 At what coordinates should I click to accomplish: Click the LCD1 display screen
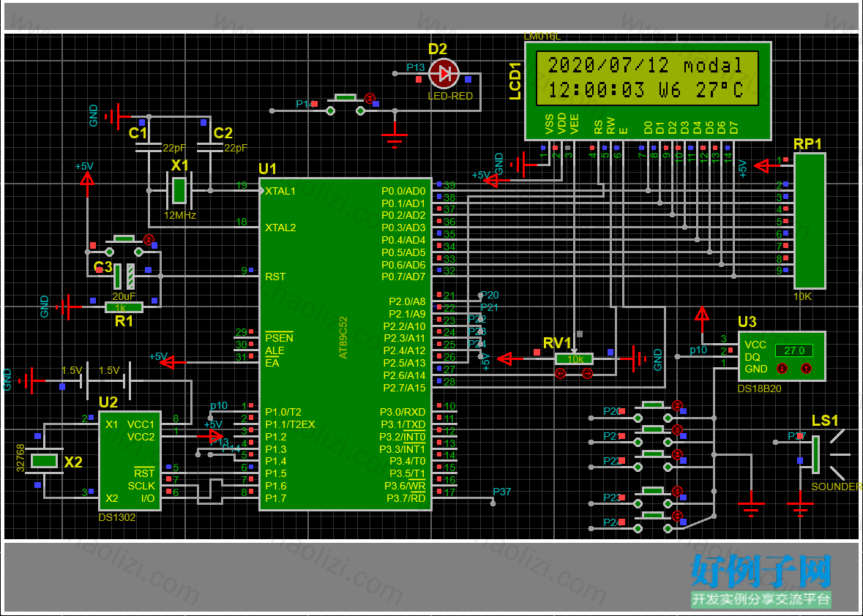click(x=647, y=78)
